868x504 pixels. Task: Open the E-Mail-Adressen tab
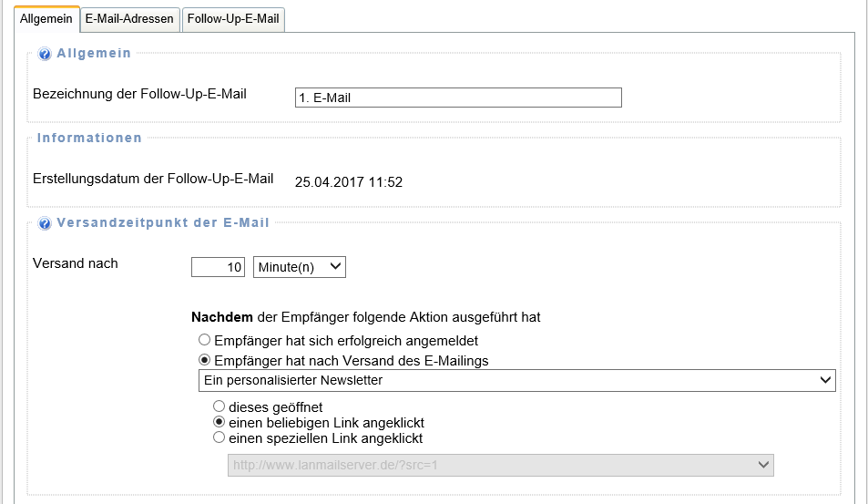(128, 19)
